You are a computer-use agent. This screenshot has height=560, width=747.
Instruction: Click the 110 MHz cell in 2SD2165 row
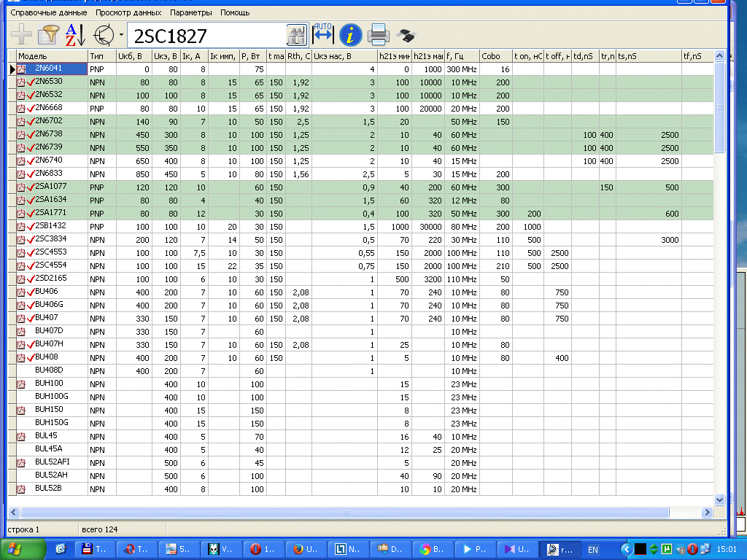point(462,279)
